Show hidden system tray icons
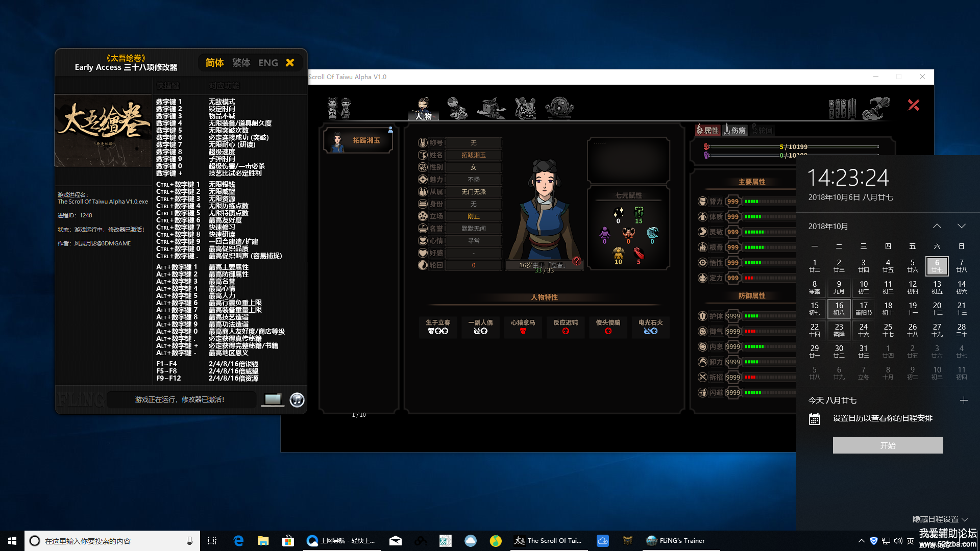 [862, 541]
